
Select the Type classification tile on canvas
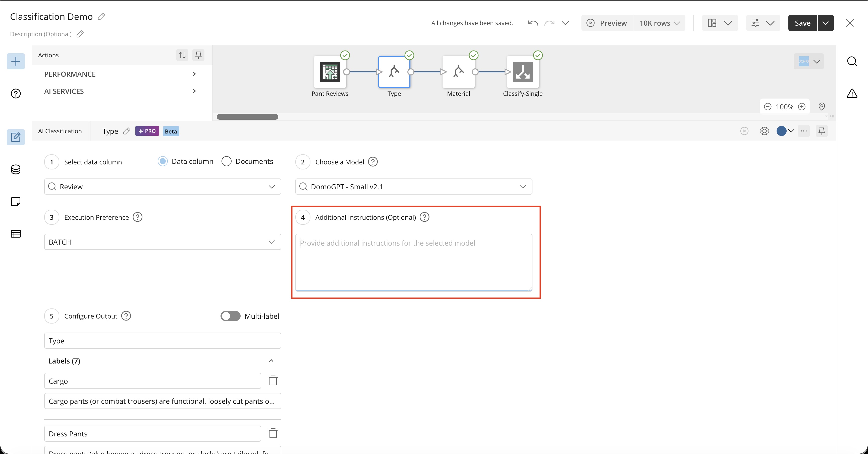[x=394, y=72]
